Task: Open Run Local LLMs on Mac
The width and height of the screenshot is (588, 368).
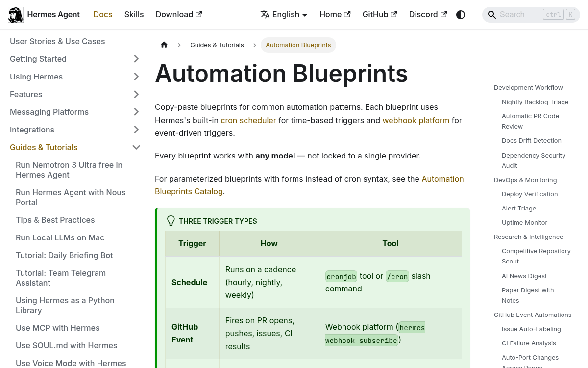Action: coord(60,237)
